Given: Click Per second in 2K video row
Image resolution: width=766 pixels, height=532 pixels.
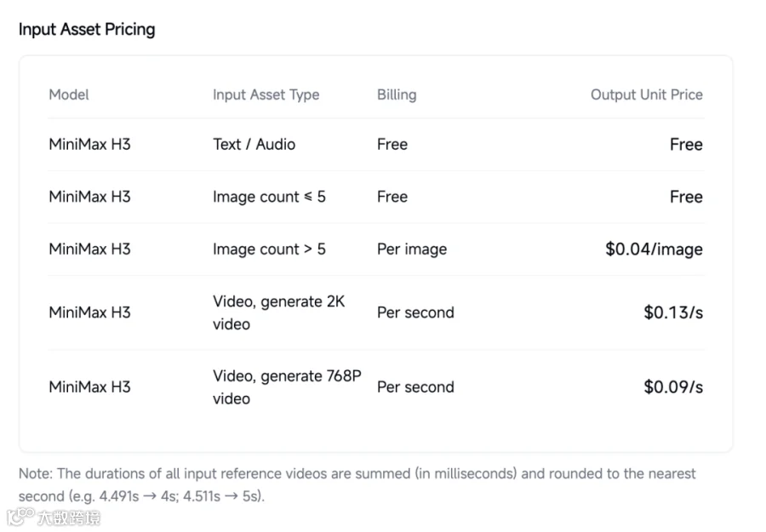Looking at the screenshot, I should [x=415, y=312].
